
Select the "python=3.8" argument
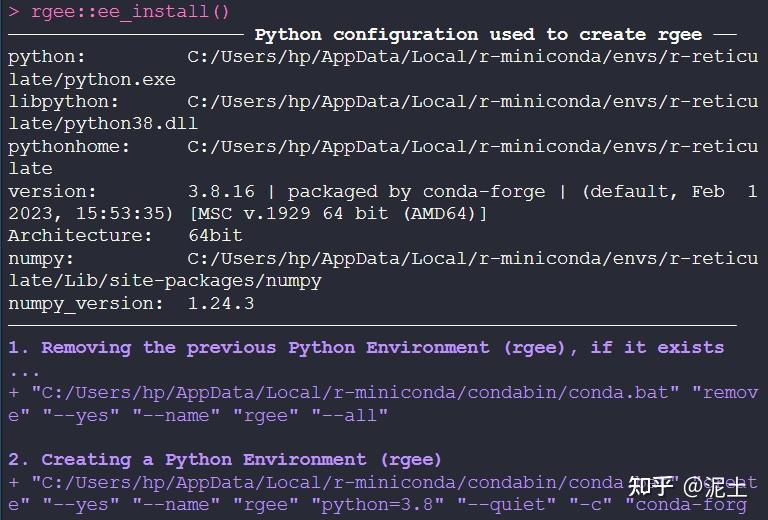click(x=383, y=505)
